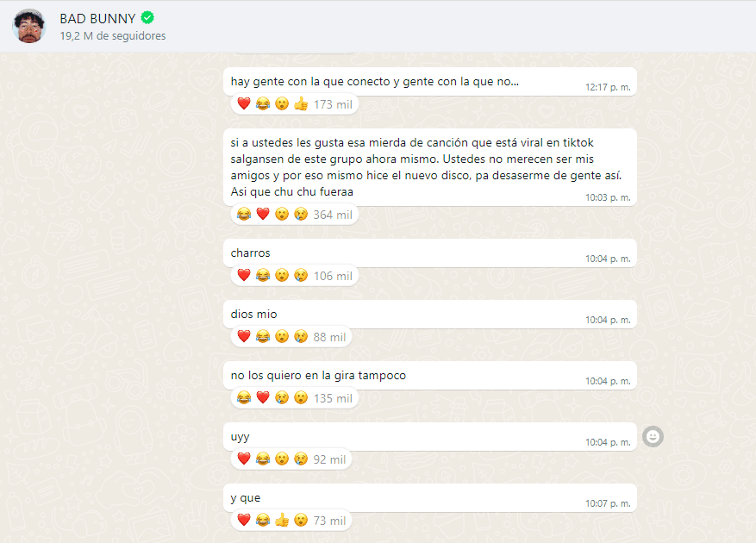Image resolution: width=756 pixels, height=543 pixels.
Task: Click the 10:07 p. m. timestamp
Action: 608,504
